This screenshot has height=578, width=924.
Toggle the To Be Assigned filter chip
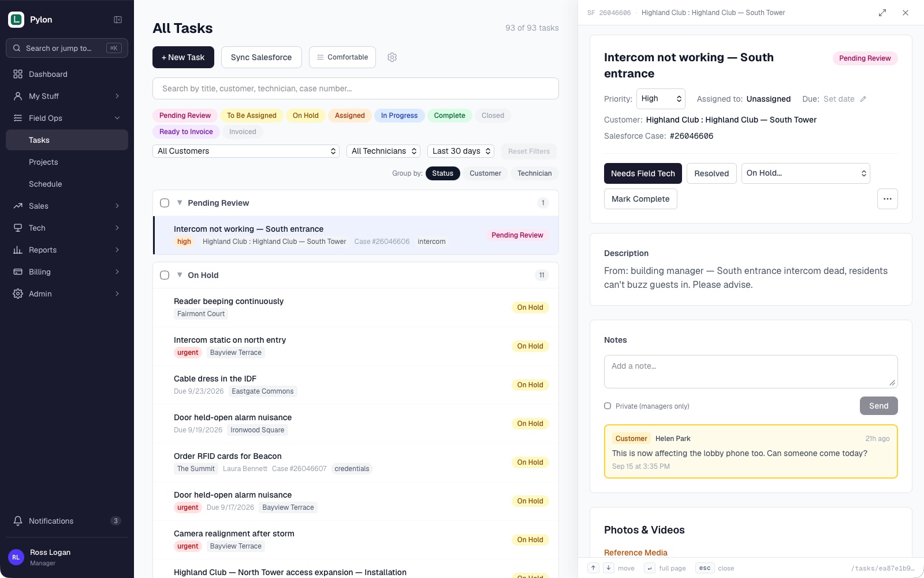(x=251, y=116)
